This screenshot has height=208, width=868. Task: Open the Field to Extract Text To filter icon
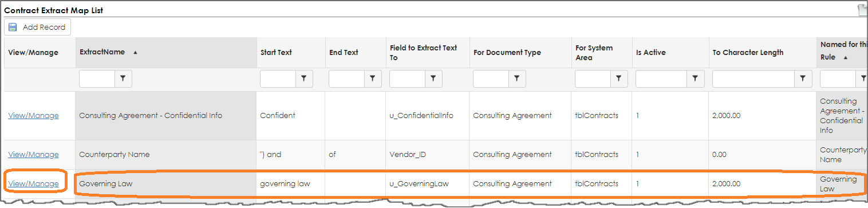pyautogui.click(x=433, y=79)
